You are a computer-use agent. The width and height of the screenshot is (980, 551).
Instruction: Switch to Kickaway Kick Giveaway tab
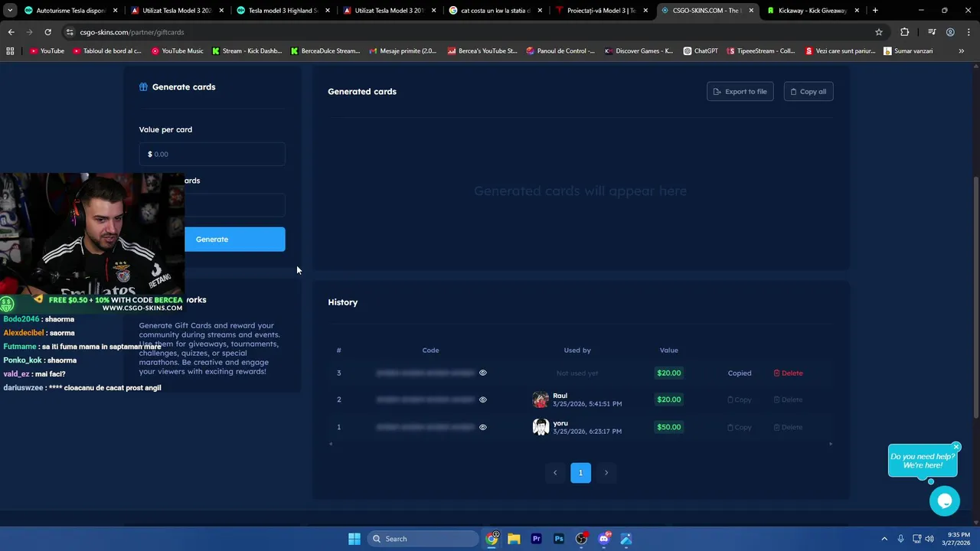(813, 11)
